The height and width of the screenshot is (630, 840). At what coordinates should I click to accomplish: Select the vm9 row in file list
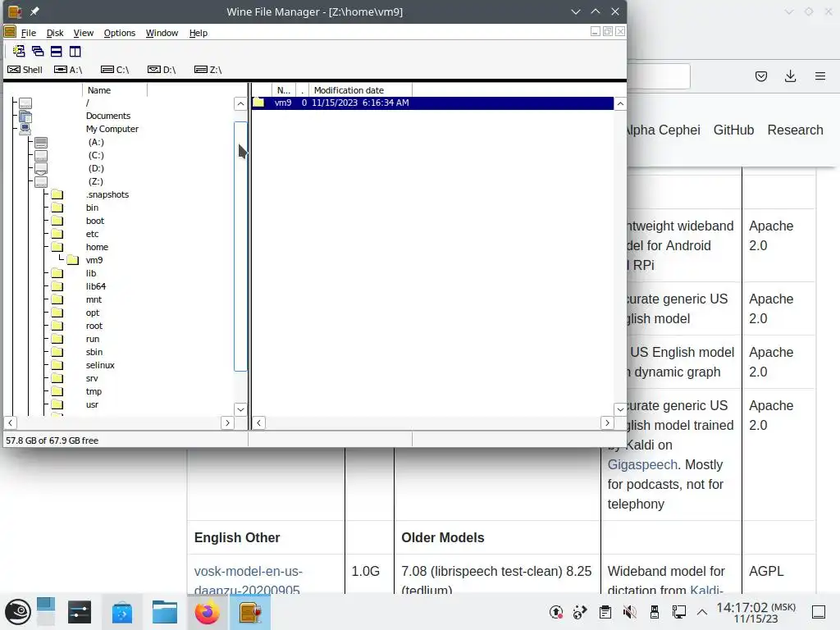coord(432,103)
